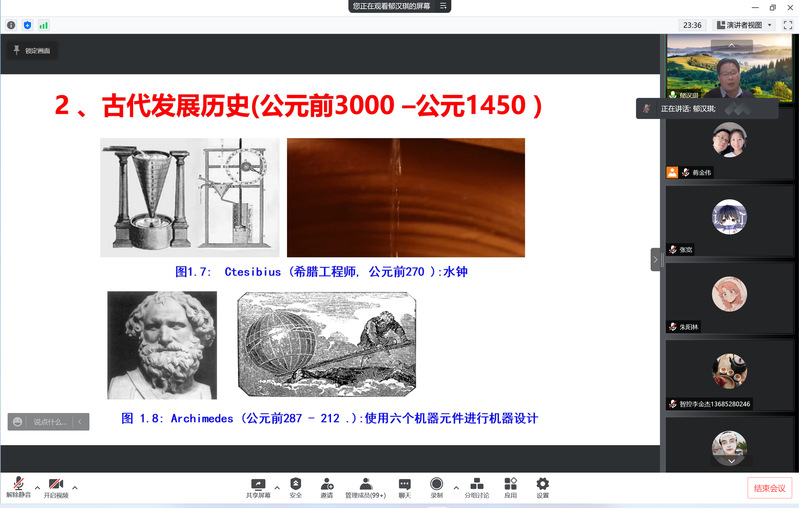799x508 pixels.
Task: Open the 应用 apps icon
Action: pos(510,486)
